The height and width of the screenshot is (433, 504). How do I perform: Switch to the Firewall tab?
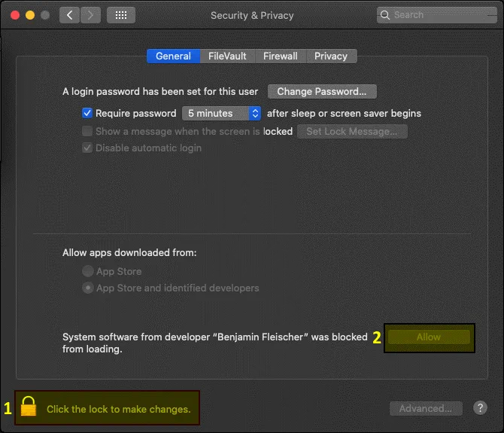(280, 56)
